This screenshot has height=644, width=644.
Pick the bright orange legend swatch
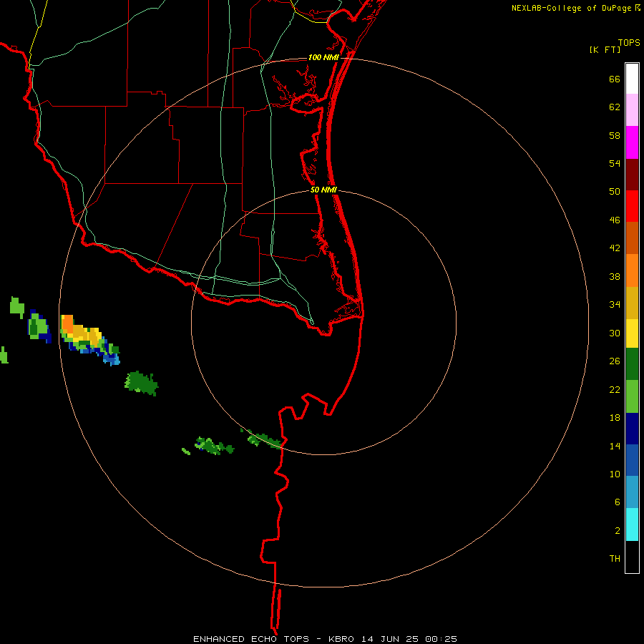coord(632,270)
